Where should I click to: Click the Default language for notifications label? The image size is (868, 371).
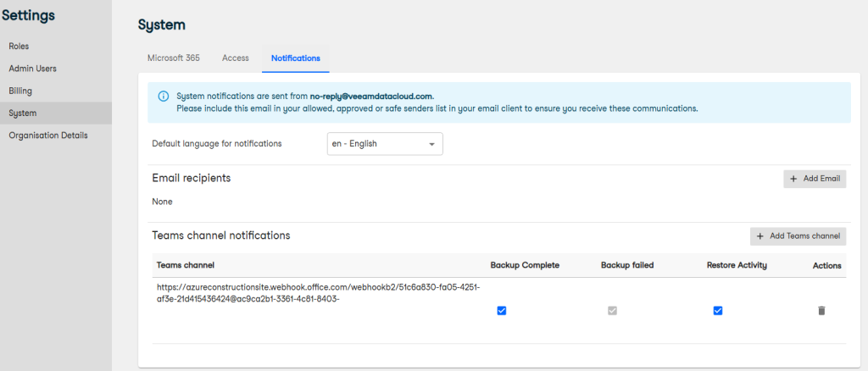(217, 143)
